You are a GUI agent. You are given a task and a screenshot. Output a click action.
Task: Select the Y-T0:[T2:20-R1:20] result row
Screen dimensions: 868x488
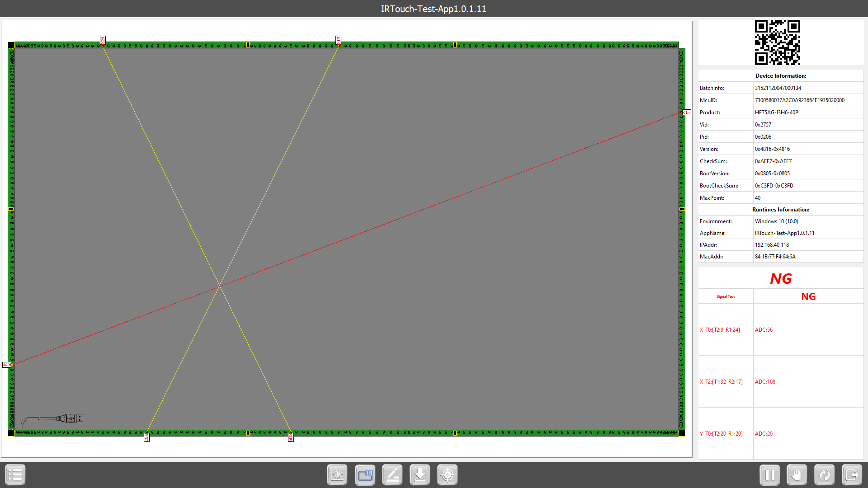[x=721, y=434]
